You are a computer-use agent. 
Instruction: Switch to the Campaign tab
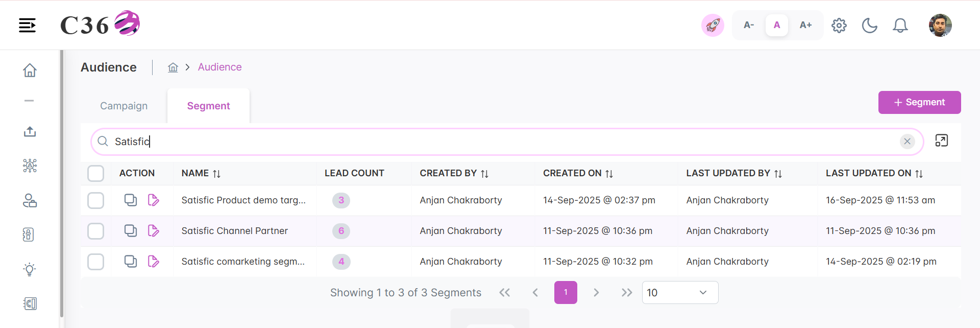click(124, 106)
